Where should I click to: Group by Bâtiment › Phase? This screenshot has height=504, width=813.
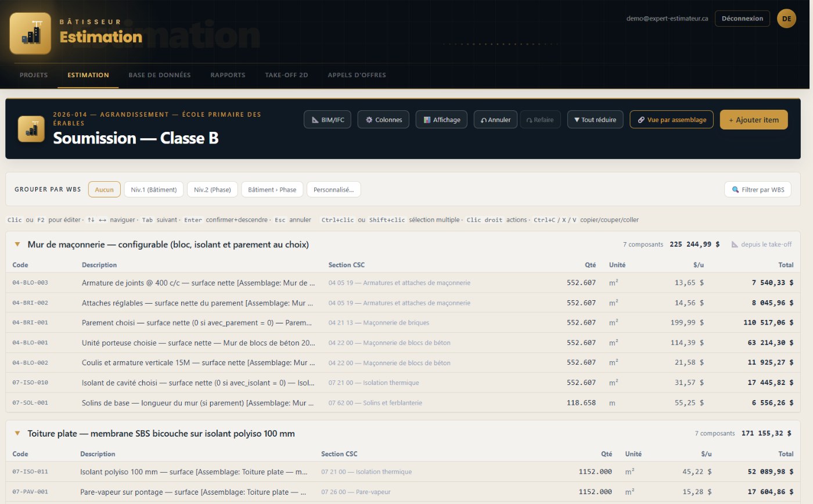pyautogui.click(x=272, y=189)
